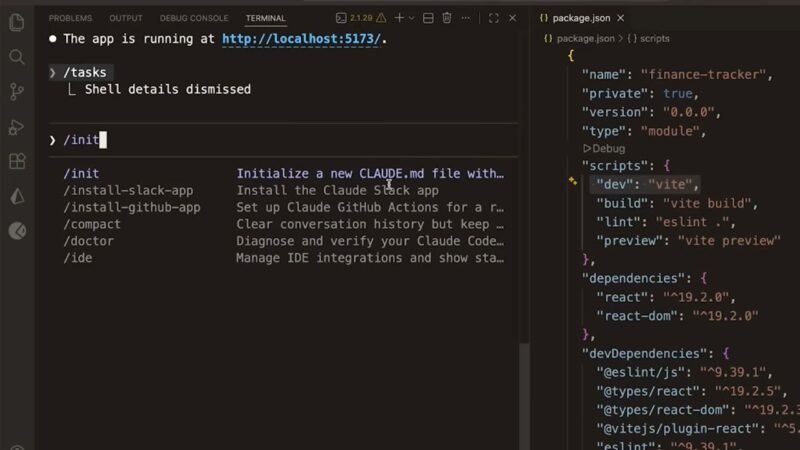
Task: Click the sparkle lightbulb beside dev line
Action: coord(572,181)
